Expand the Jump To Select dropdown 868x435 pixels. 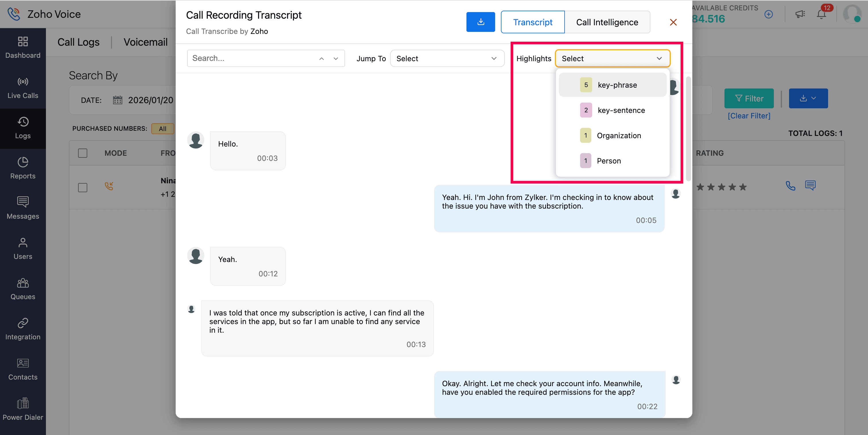(447, 58)
